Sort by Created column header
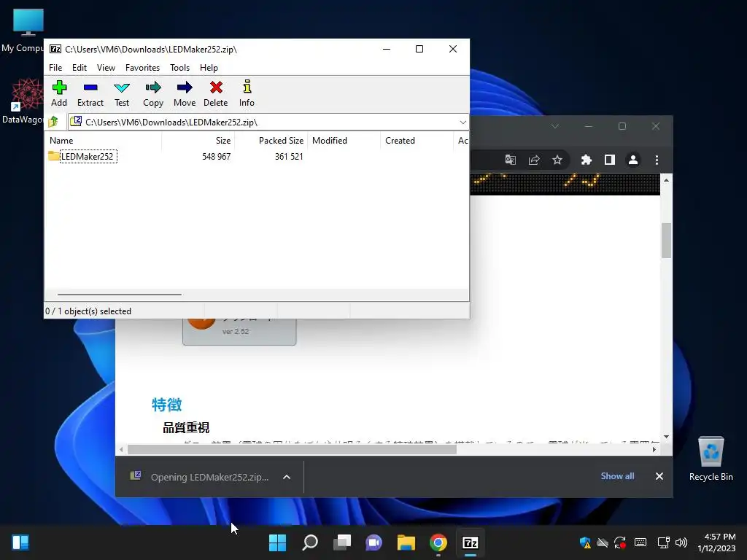Image resolution: width=747 pixels, height=560 pixels. (417, 141)
